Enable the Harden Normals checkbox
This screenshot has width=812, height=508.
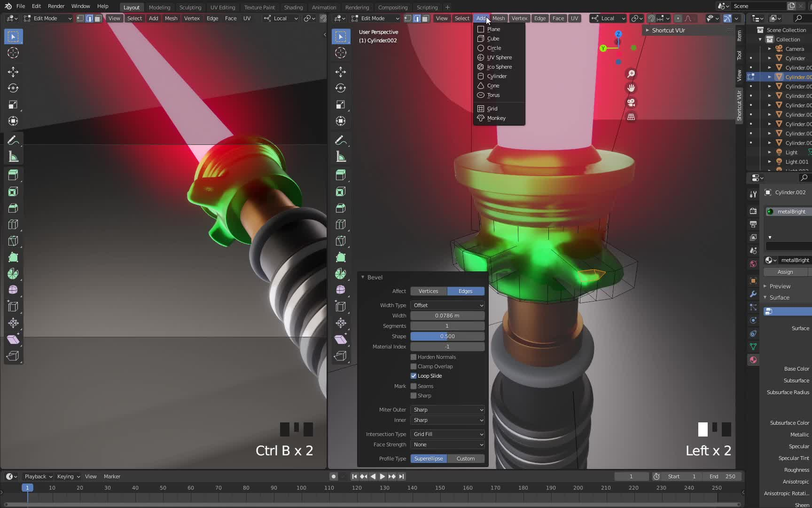[x=413, y=357]
